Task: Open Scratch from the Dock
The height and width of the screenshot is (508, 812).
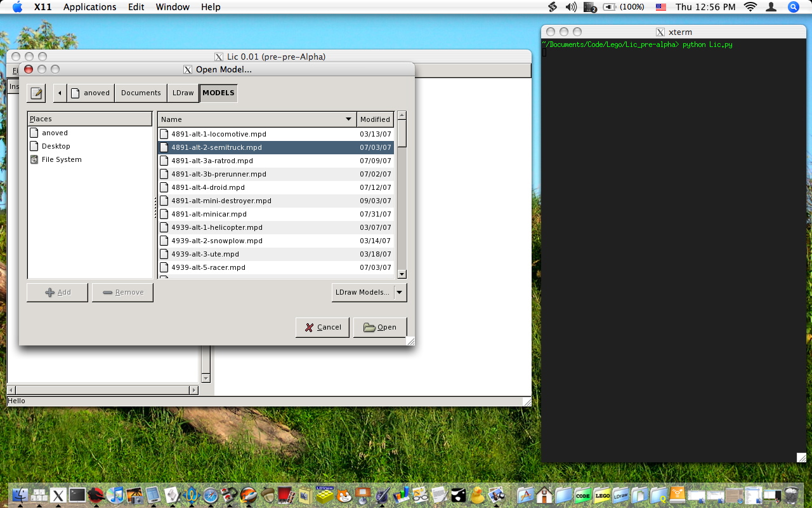Action: pyautogui.click(x=343, y=494)
